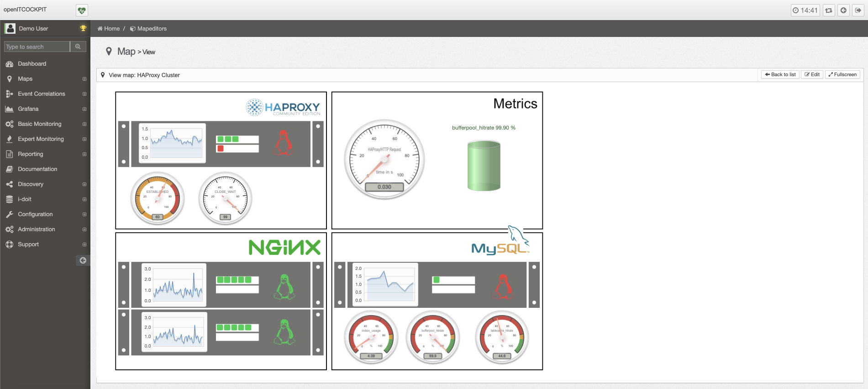Click the green bufferpool cylinder
Image resolution: width=868 pixels, height=389 pixels.
click(484, 166)
